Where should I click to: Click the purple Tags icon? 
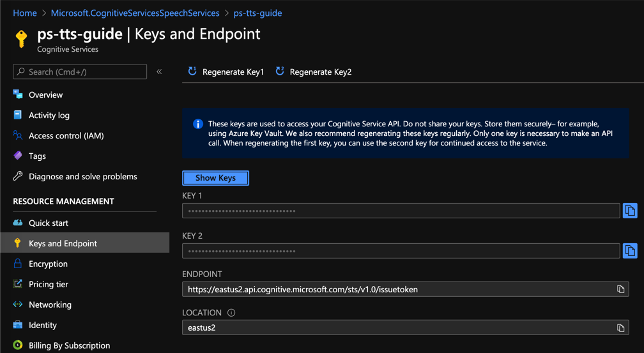(x=18, y=156)
